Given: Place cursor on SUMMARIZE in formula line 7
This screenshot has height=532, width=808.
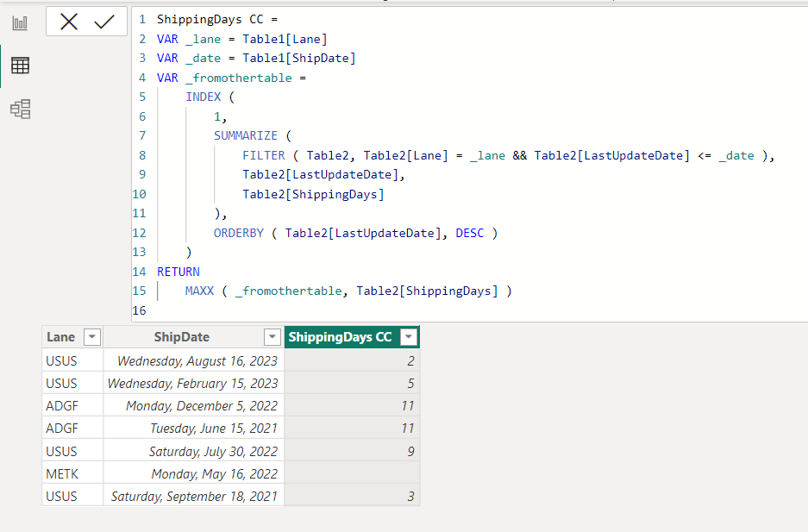Looking at the screenshot, I should [x=245, y=135].
